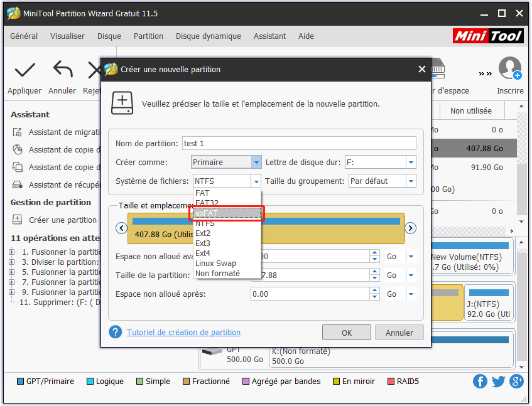Open the toolbar overflow chevrons
Viewport: 532px width, 406px height.
[485, 73]
